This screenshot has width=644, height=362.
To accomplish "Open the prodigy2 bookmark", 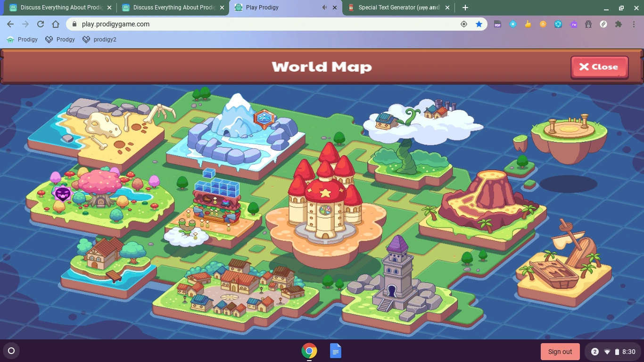I will tap(99, 40).
